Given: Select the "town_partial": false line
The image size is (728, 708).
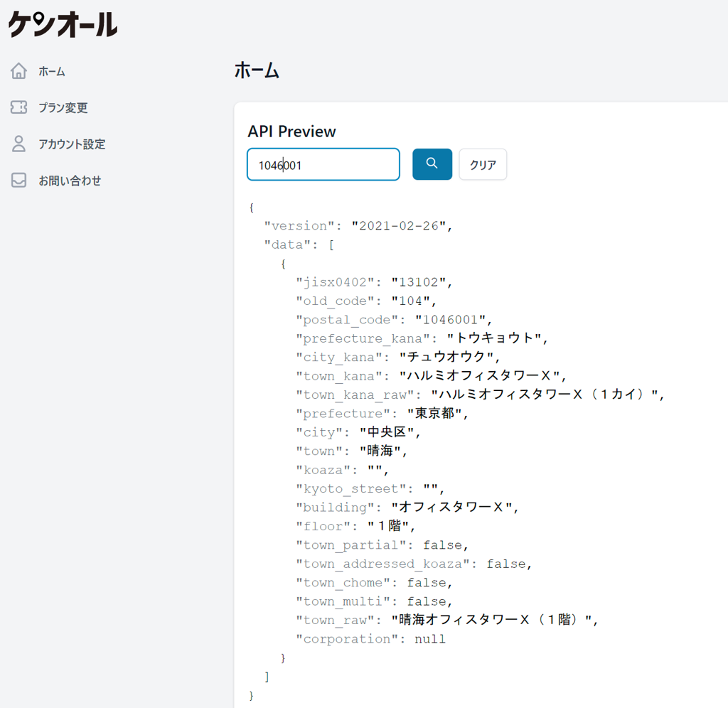Looking at the screenshot, I should (x=382, y=545).
